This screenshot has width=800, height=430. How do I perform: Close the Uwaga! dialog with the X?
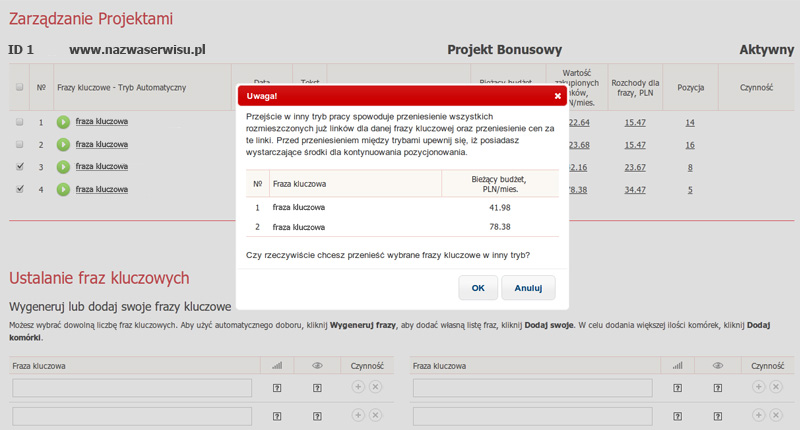tap(558, 96)
